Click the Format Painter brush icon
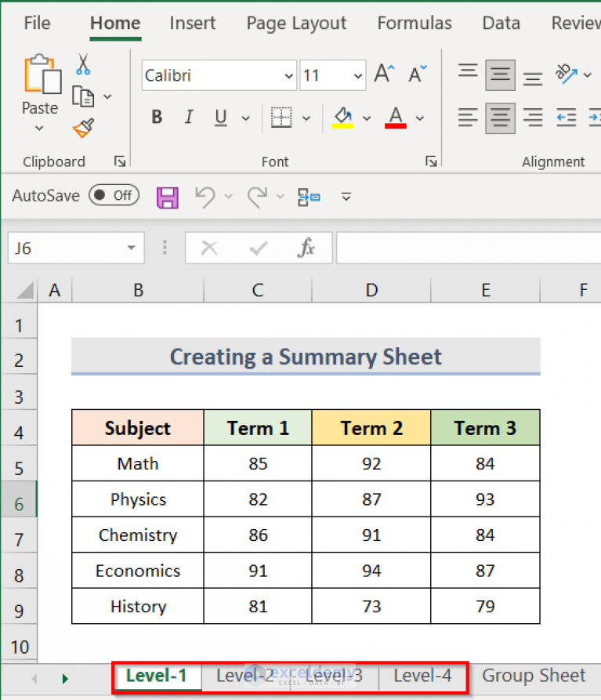601x700 pixels. (83, 127)
